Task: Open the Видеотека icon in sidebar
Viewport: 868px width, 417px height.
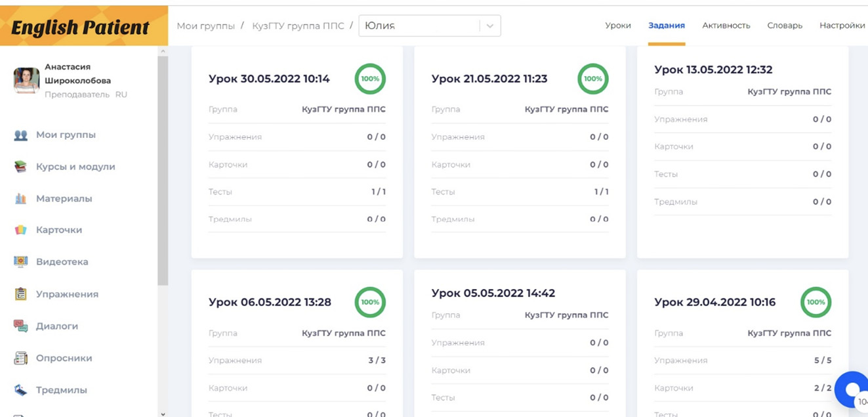Action: point(21,262)
